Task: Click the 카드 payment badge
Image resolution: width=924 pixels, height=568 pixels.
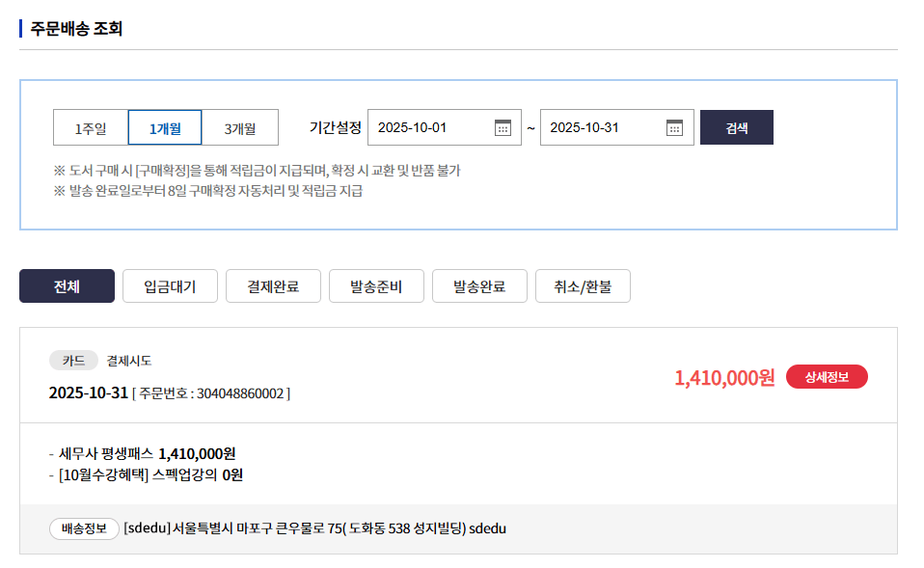Action: click(73, 361)
